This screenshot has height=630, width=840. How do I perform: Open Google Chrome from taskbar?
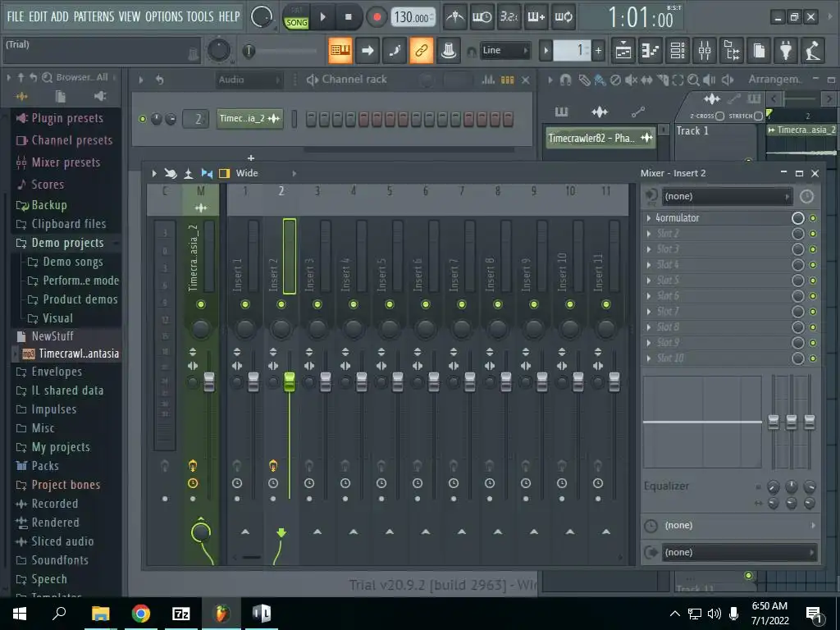141,614
